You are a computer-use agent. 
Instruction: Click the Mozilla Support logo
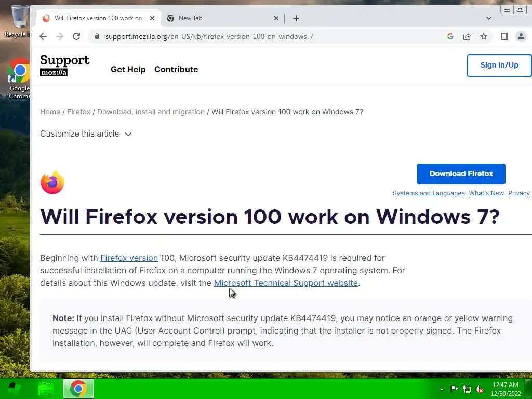click(64, 65)
